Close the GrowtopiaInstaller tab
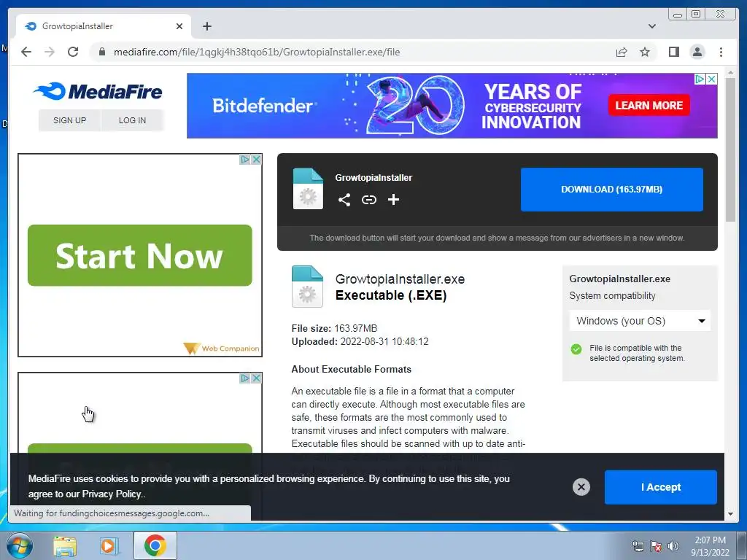Viewport: 747px width, 560px height. click(x=179, y=26)
